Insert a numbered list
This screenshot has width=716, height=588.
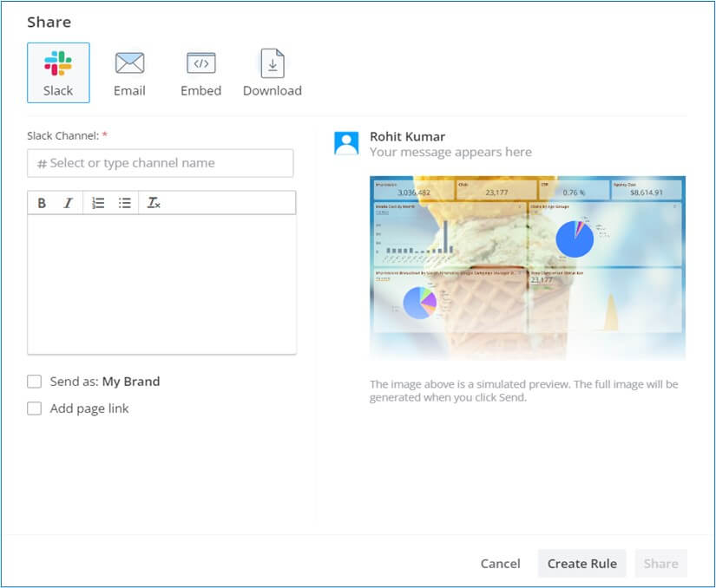(x=98, y=203)
